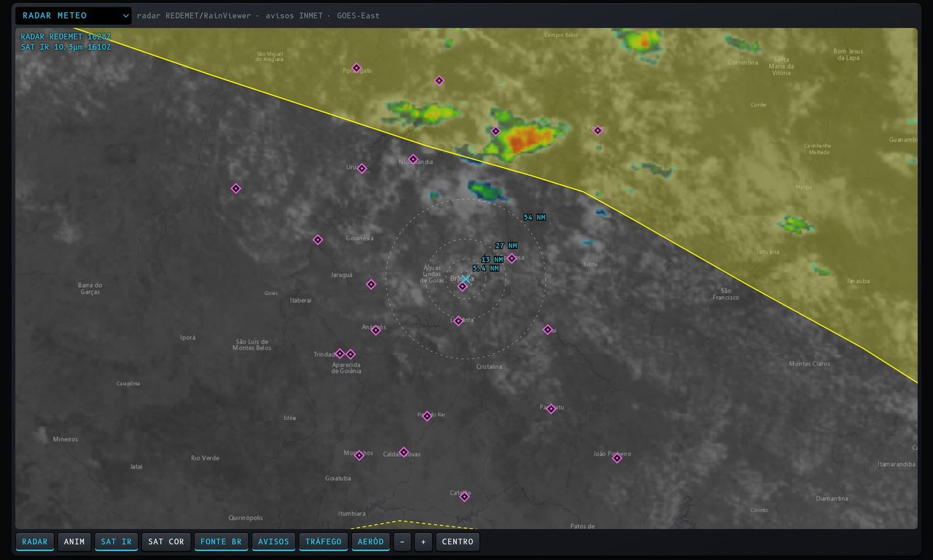Screen dimensions: 933x560
Task: Select the aerodrome marker at Luziânia
Action: coord(458,321)
